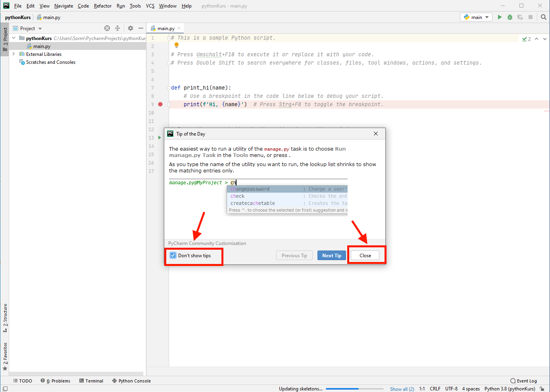Screen dimensions: 550x392
Task: Click the Stop process square icon
Action: pos(531,17)
